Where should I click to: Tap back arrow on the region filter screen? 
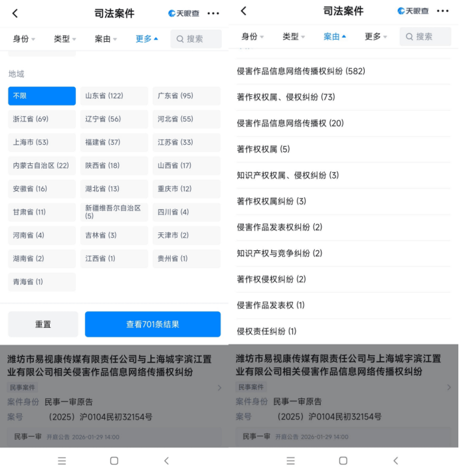[x=15, y=13]
